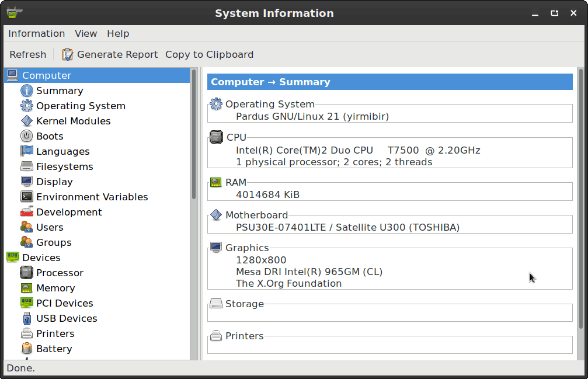Click the Refresh toolbar button
The width and height of the screenshot is (588, 379).
[x=28, y=54]
